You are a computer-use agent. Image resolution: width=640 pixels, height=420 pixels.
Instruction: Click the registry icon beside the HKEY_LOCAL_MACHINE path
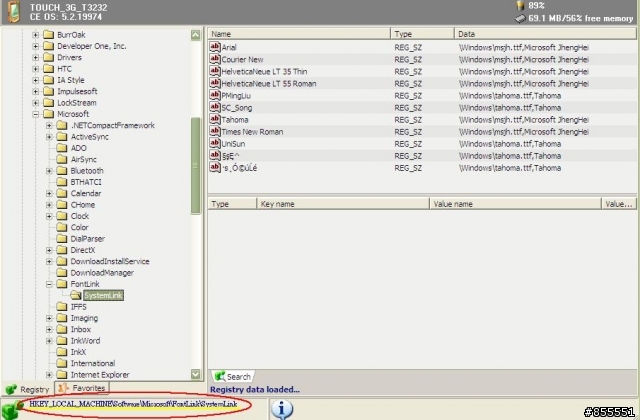tap(11, 409)
